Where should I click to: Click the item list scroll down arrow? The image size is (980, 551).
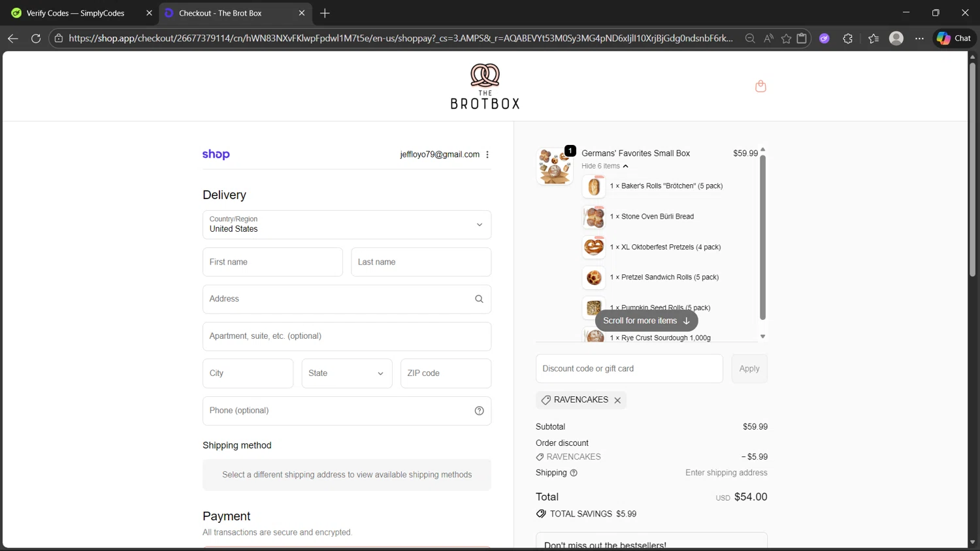(762, 337)
